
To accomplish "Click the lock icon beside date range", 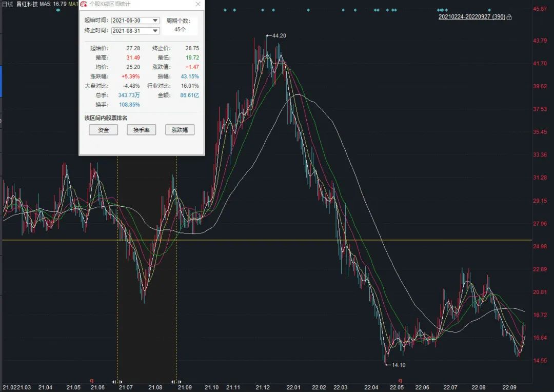I will [509, 17].
